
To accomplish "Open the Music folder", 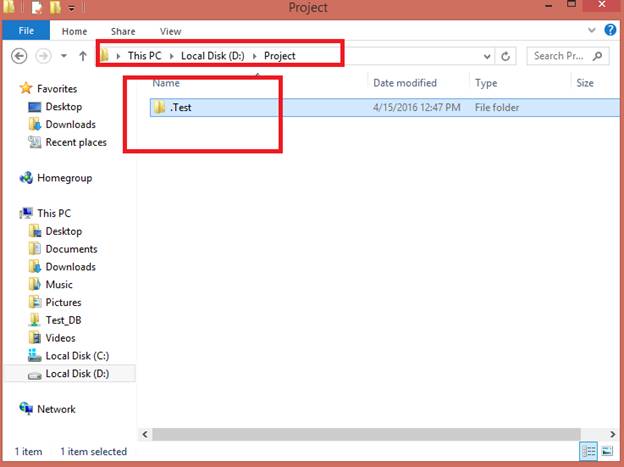I will pyautogui.click(x=59, y=285).
